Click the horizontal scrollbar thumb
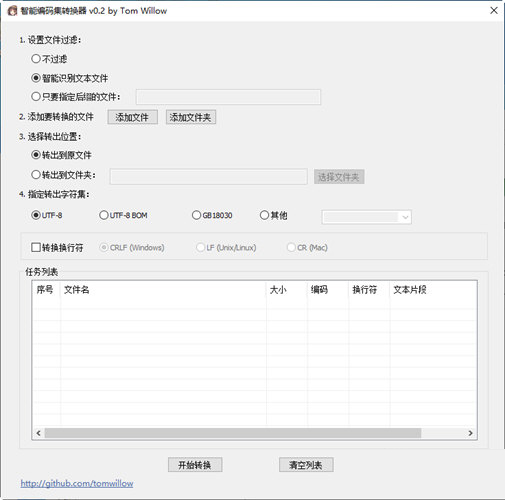505x500 pixels. (233, 433)
